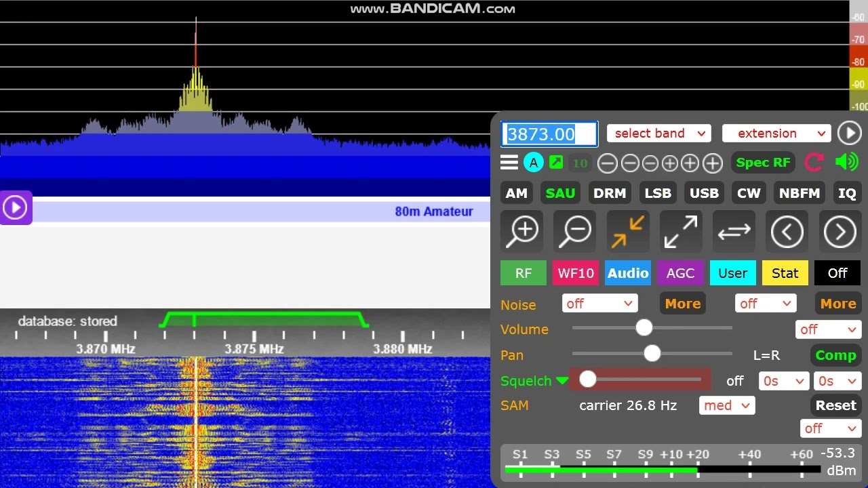Mute audio with the green speaker icon
The width and height of the screenshot is (868, 488).
847,162
